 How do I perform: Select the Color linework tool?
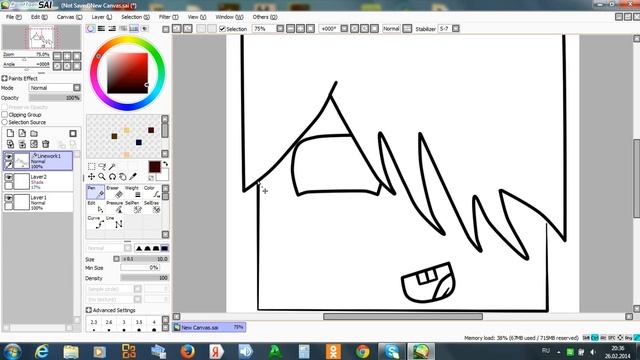pyautogui.click(x=151, y=192)
